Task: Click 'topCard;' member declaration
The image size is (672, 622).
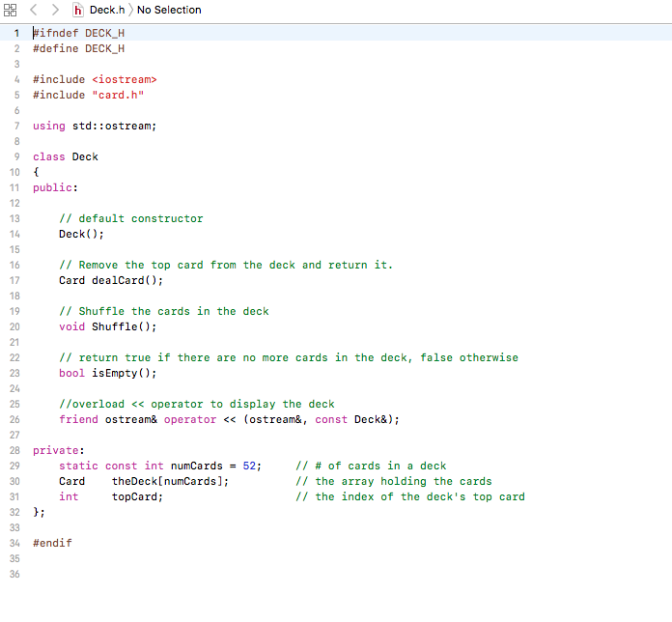Action: (x=137, y=496)
